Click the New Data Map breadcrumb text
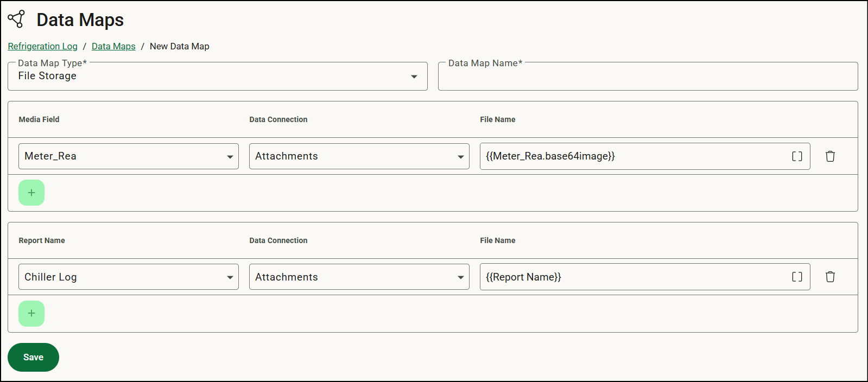868x382 pixels. click(179, 46)
